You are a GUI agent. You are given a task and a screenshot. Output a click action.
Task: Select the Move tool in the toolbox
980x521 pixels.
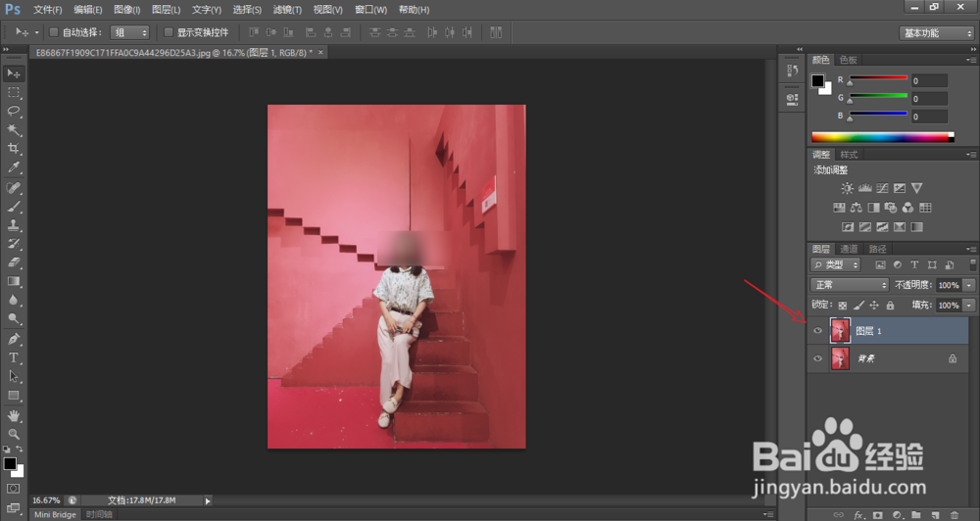[13, 73]
